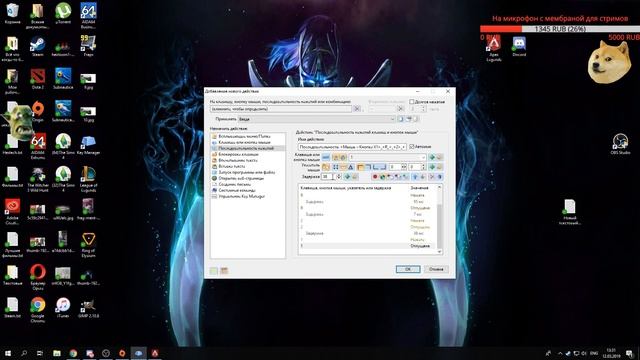This screenshot has height=360, width=640.
Task: Toggle the Автоимя checkbox
Action: coord(411,147)
